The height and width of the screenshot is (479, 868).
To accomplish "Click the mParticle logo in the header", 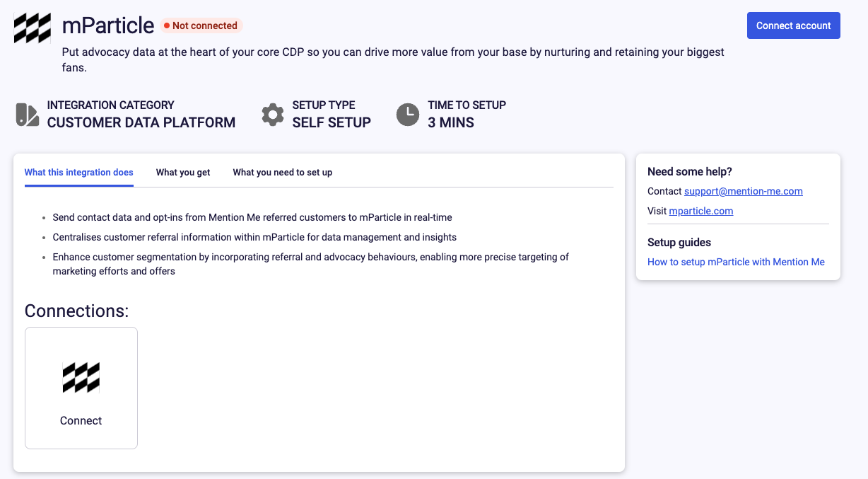I will pos(33,28).
